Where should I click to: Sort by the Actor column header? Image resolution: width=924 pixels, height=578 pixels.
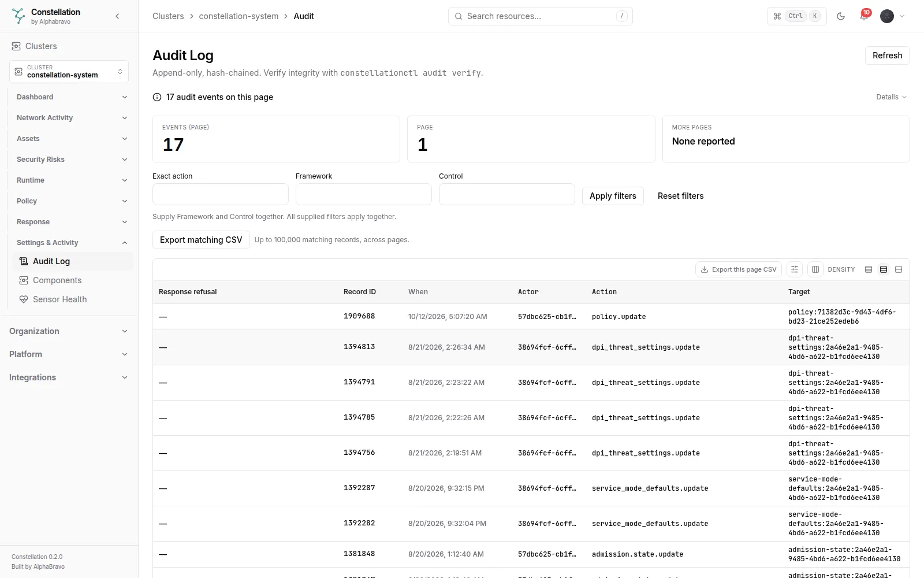pos(528,292)
